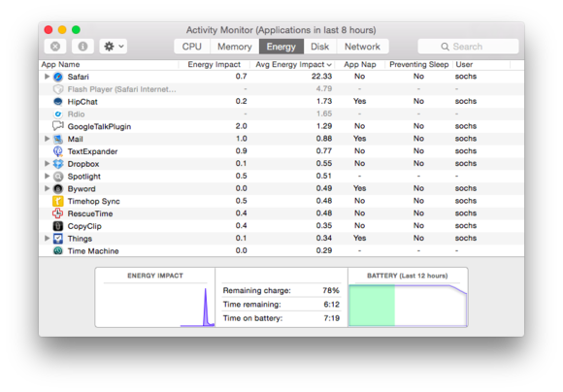This screenshot has width=563, height=392.
Task: Select the Flash Player (Safari Internet... row
Action: tap(281, 89)
